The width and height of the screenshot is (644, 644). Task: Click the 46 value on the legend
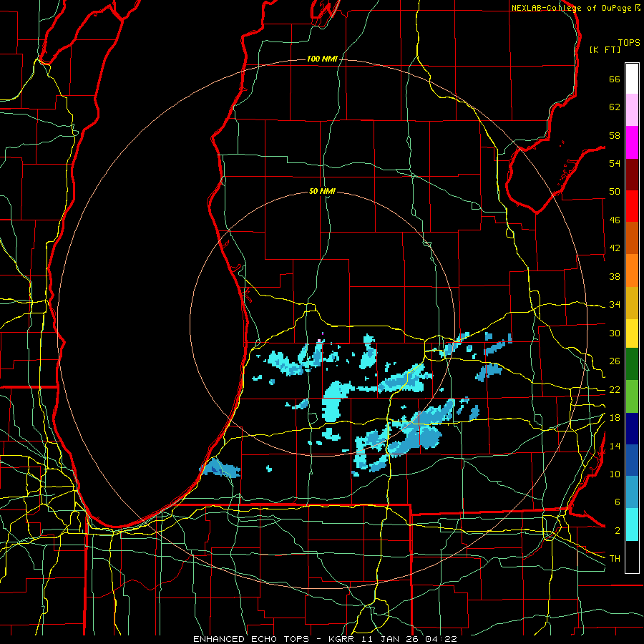click(x=615, y=220)
